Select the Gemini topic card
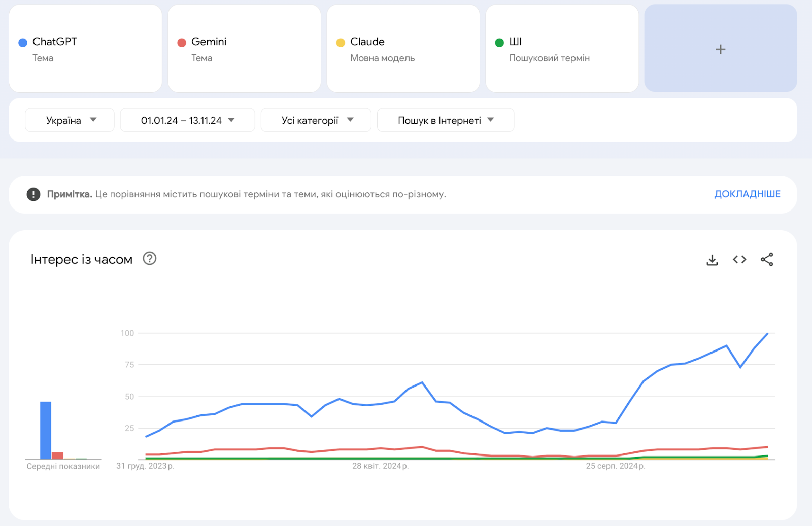 pos(244,49)
